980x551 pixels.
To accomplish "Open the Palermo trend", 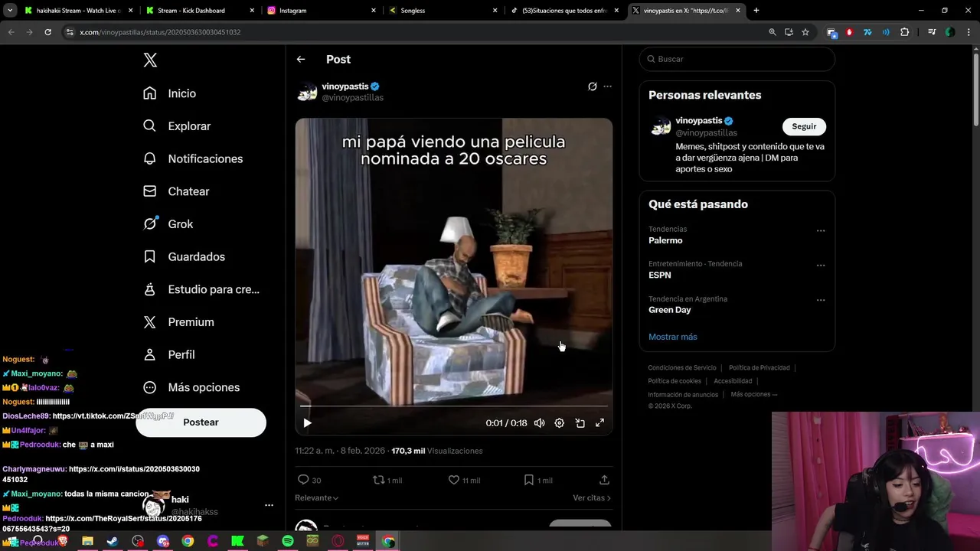I will [x=665, y=240].
